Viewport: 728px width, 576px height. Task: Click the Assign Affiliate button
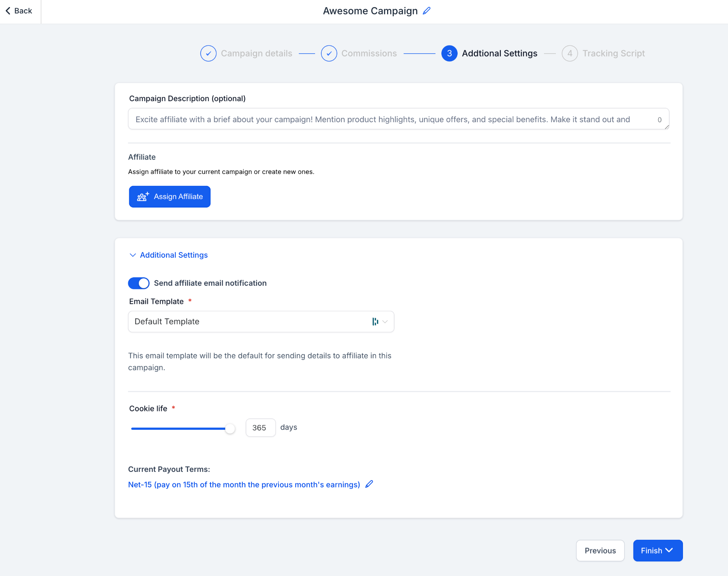click(170, 197)
